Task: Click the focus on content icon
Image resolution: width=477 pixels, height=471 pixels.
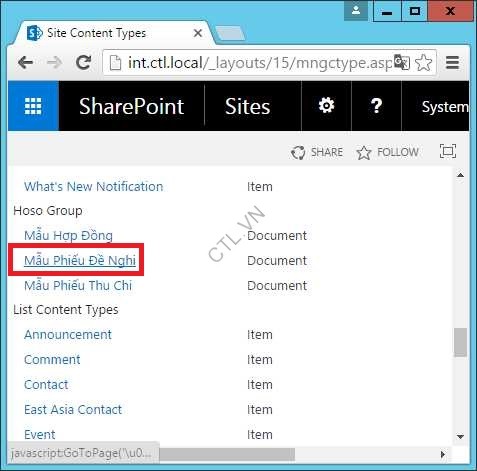Action: click(x=448, y=151)
